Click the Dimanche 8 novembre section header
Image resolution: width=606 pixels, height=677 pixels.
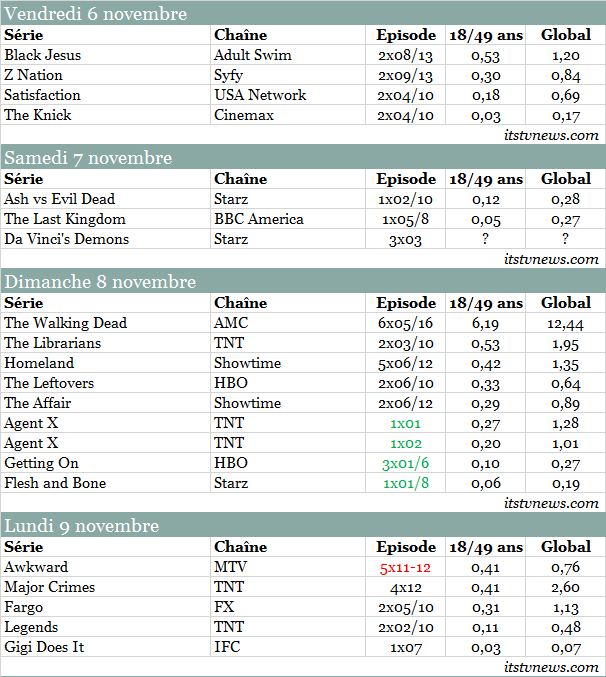pyautogui.click(x=100, y=282)
